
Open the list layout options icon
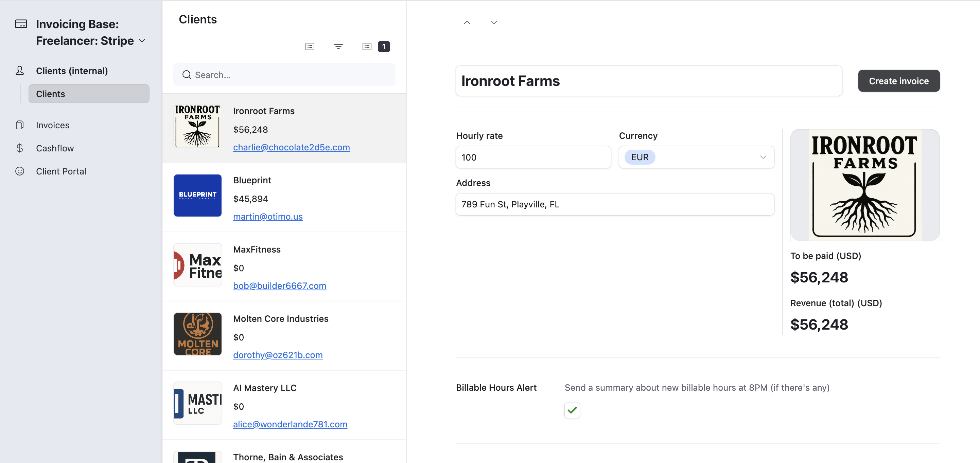coord(310,47)
